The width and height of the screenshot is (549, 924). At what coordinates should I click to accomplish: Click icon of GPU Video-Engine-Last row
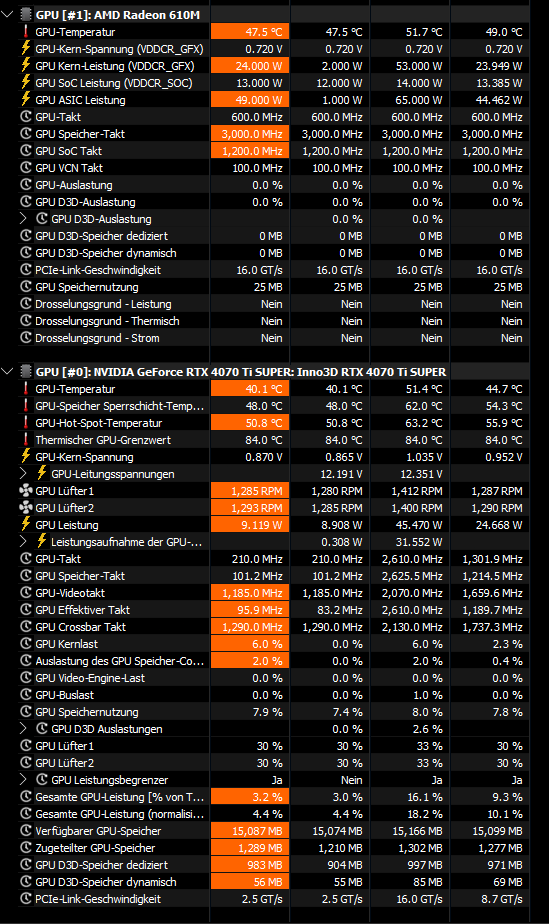(25, 678)
